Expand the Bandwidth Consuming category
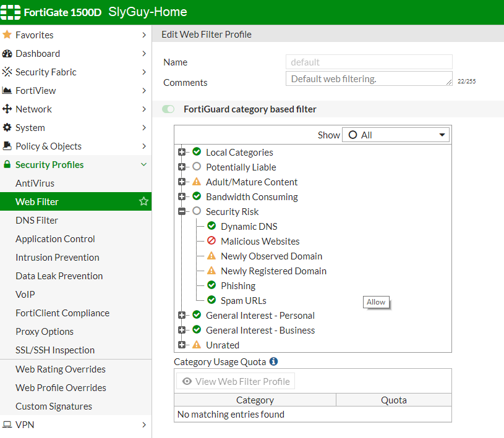 tap(182, 196)
